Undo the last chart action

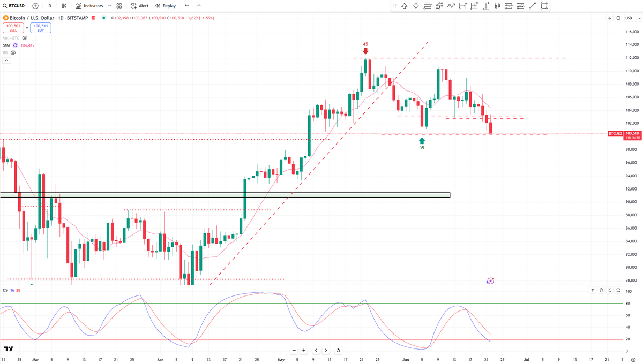pos(186,6)
